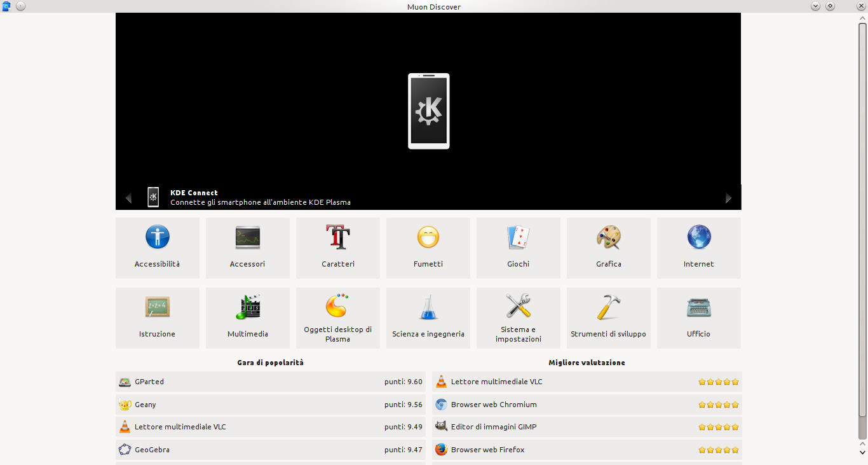
Task: Open the Ufficio typewriter icon
Action: click(x=698, y=307)
